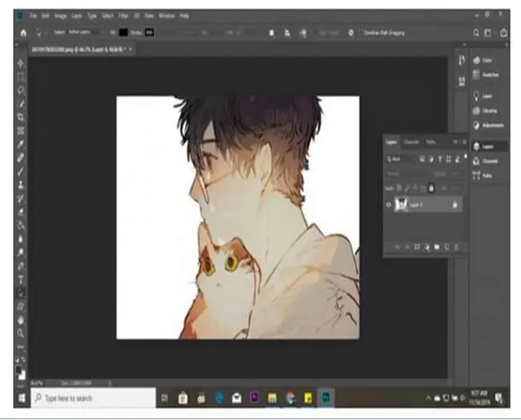Open the Share icon at top right

point(504,33)
